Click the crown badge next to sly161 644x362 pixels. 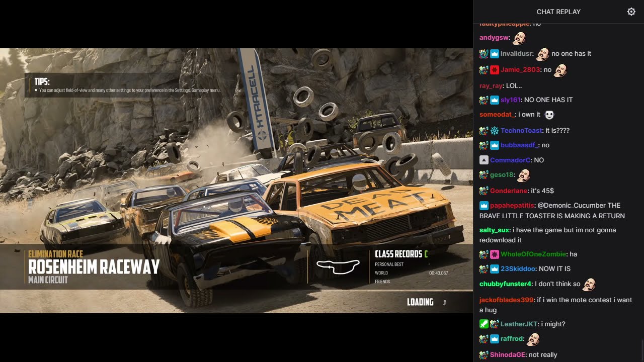point(494,100)
